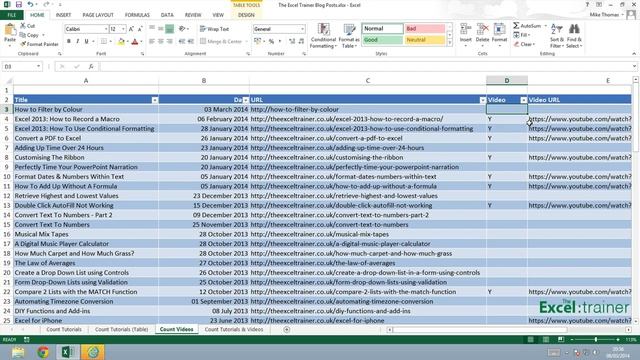
Task: Click Center alignment in the Alignment group
Action: [x=161, y=41]
